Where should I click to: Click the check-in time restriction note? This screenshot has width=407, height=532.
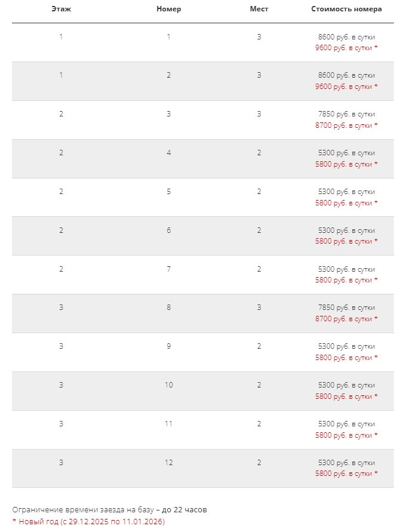pyautogui.click(x=110, y=510)
